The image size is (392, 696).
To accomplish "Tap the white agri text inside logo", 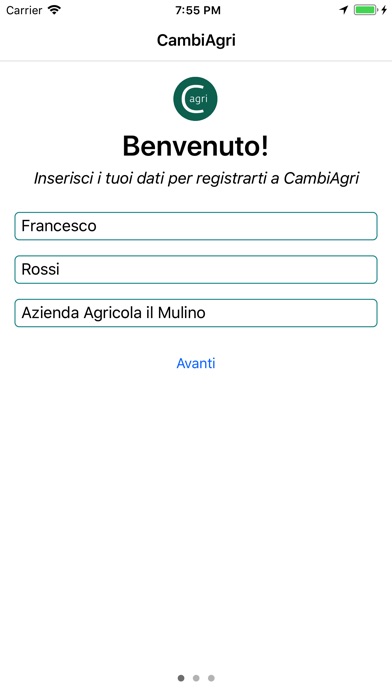I will click(198, 99).
